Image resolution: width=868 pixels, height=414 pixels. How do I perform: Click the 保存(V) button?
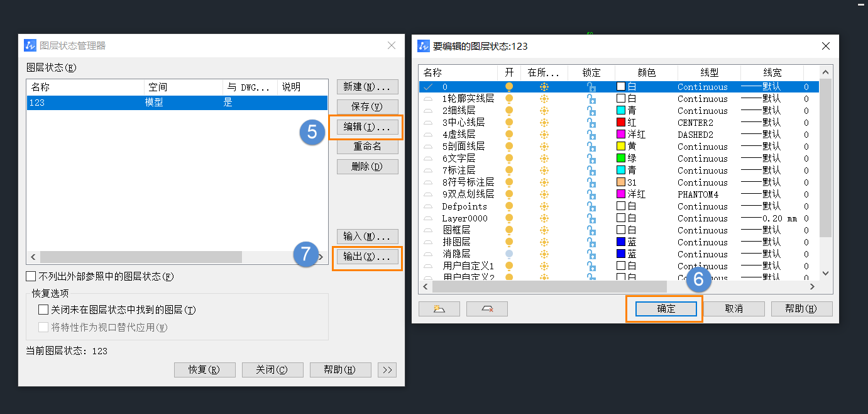click(368, 107)
